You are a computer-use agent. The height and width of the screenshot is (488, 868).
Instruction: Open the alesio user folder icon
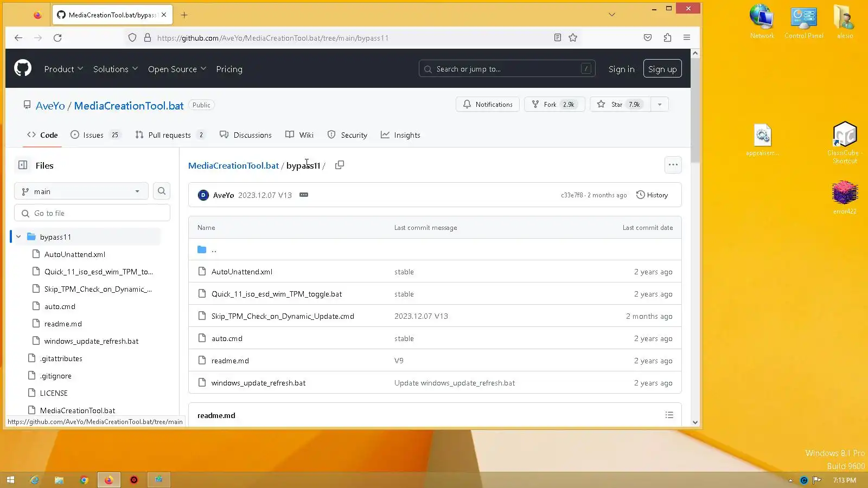pyautogui.click(x=845, y=22)
